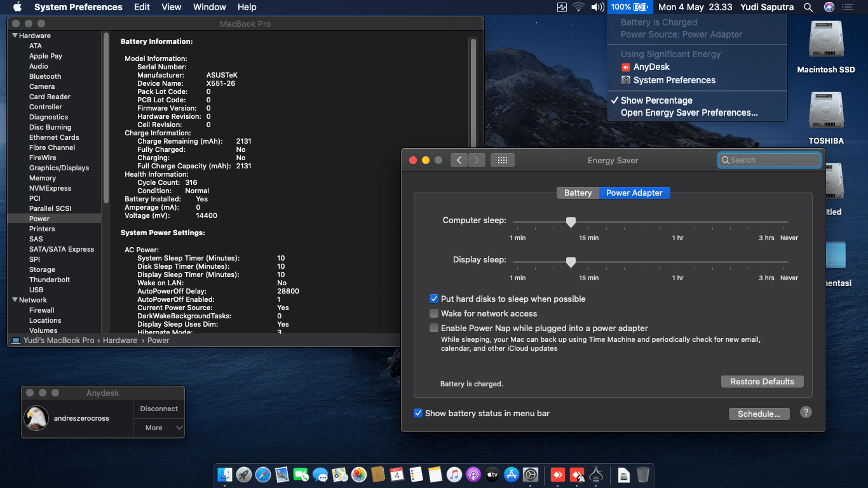Click the volume icon in menu bar

[x=597, y=7]
